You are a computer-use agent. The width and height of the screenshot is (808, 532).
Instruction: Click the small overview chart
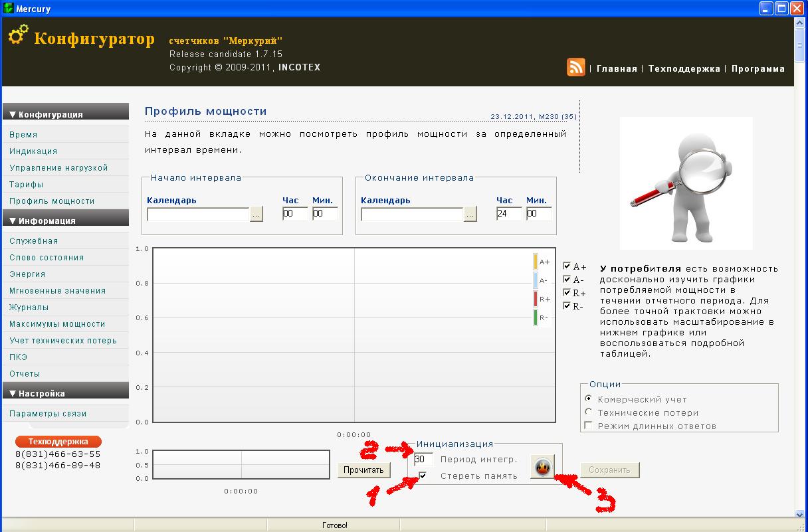coord(241,464)
